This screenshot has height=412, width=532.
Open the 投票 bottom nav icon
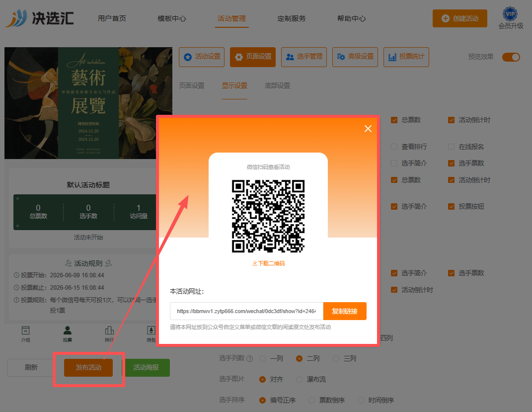click(67, 334)
